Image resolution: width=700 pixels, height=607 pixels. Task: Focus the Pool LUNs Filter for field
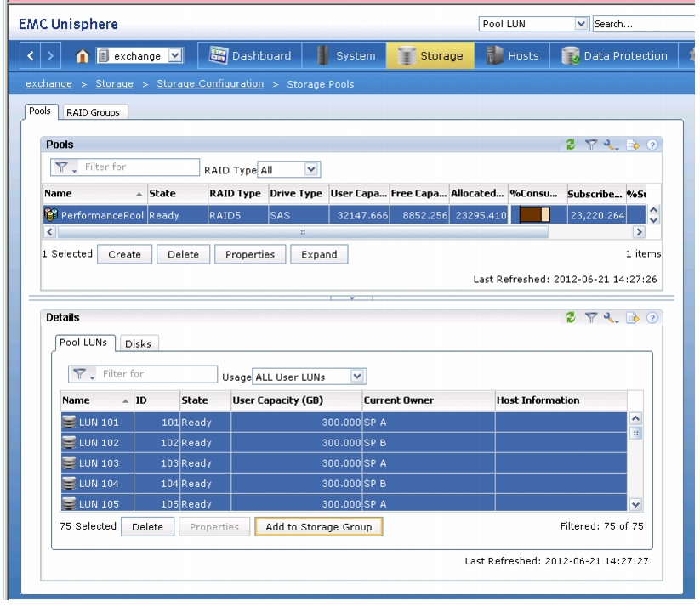point(157,374)
